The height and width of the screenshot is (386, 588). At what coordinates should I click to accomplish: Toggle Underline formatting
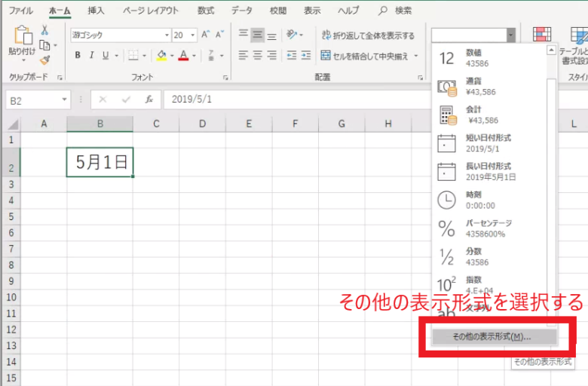point(106,56)
